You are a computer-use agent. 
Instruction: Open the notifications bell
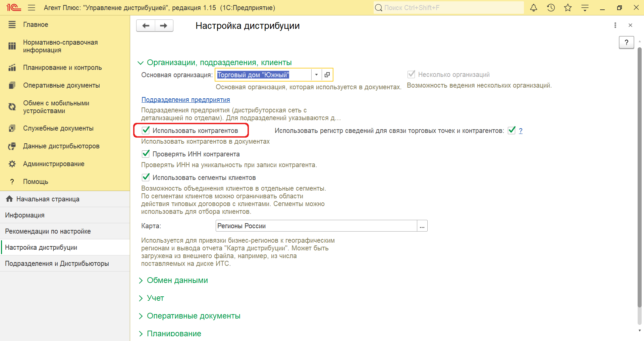[x=534, y=7]
